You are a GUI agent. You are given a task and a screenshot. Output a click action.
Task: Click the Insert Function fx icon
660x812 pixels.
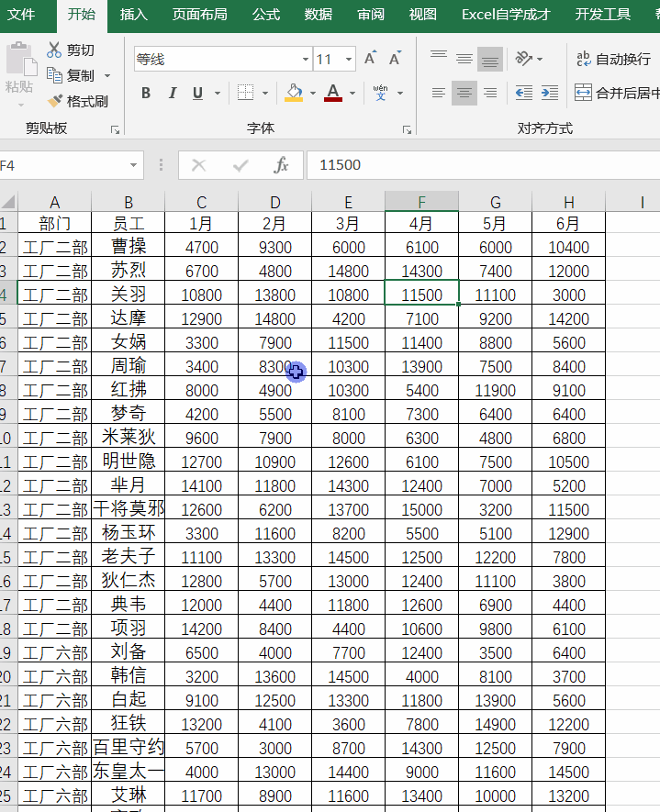point(281,165)
